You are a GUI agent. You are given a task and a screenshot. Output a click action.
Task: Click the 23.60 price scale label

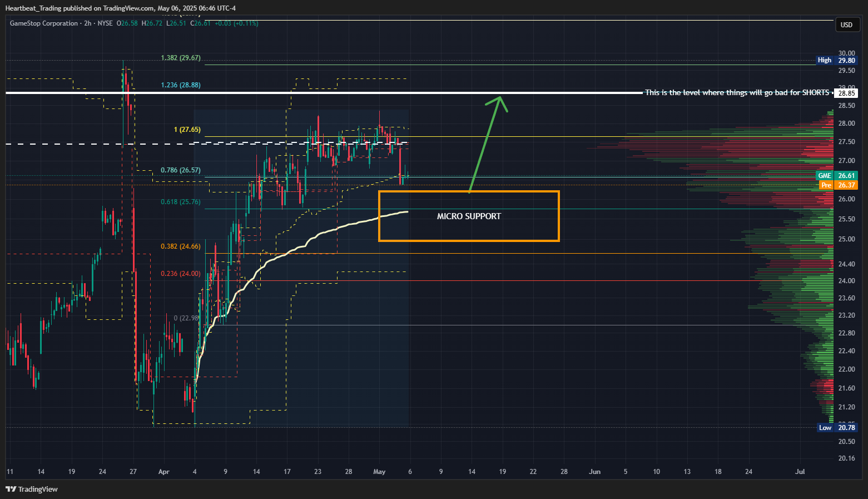pos(846,298)
